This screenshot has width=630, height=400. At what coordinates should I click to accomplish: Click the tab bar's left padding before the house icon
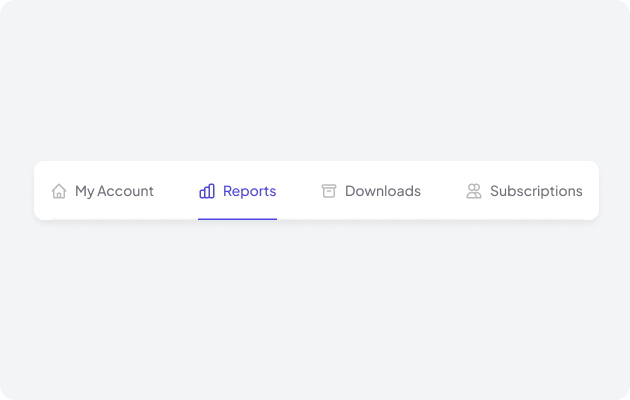[x=41, y=191]
